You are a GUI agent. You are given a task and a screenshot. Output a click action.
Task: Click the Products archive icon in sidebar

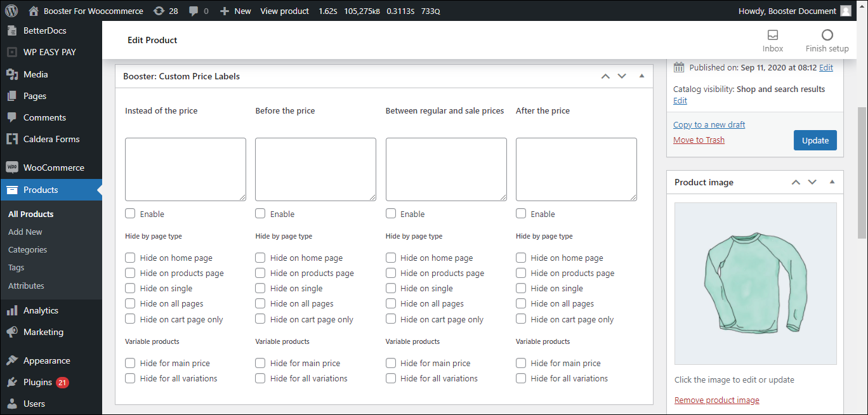point(11,190)
